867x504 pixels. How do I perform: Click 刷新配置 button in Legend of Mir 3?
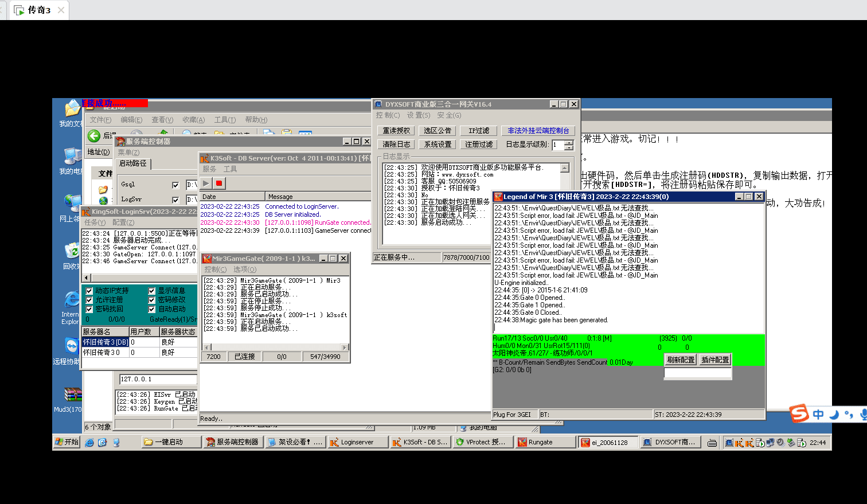[x=681, y=360]
